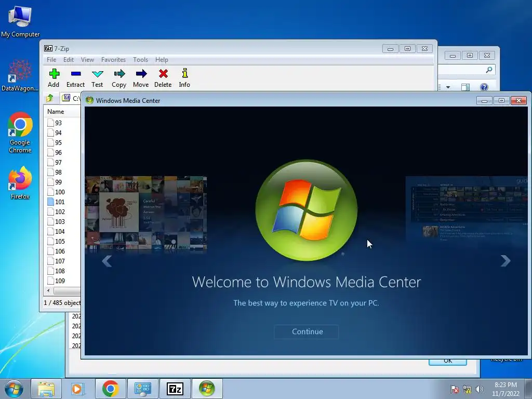Open the File menu in 7-Zip
This screenshot has width=532, height=399.
coord(51,60)
